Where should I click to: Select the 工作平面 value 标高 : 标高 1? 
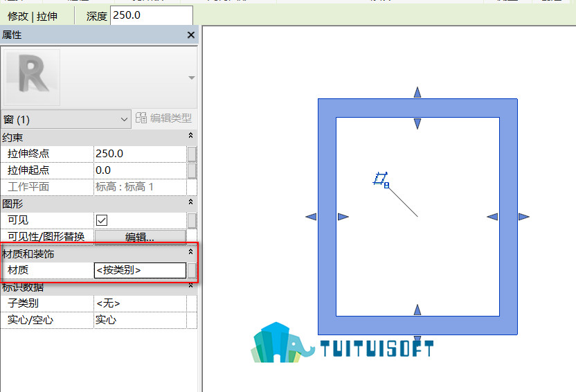tap(124, 187)
